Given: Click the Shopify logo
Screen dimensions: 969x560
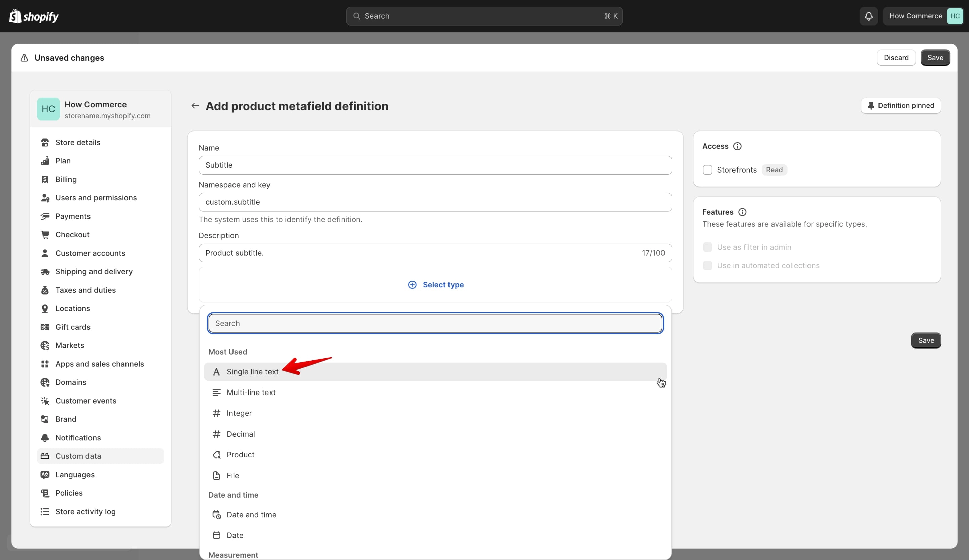Looking at the screenshot, I should [x=34, y=16].
